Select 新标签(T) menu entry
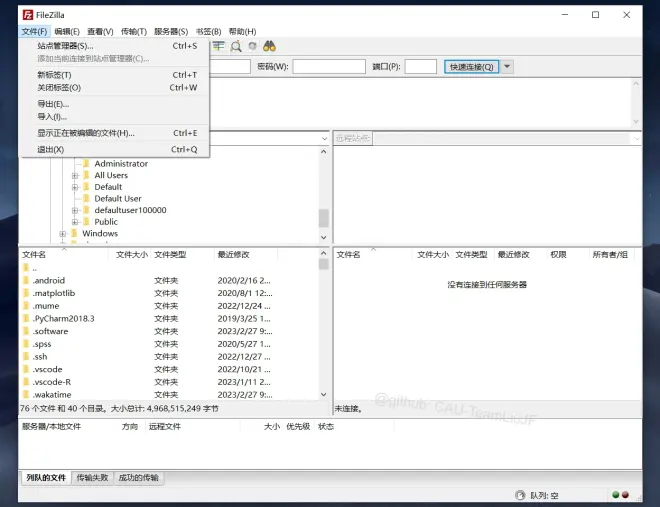The image size is (660, 507). (114, 75)
